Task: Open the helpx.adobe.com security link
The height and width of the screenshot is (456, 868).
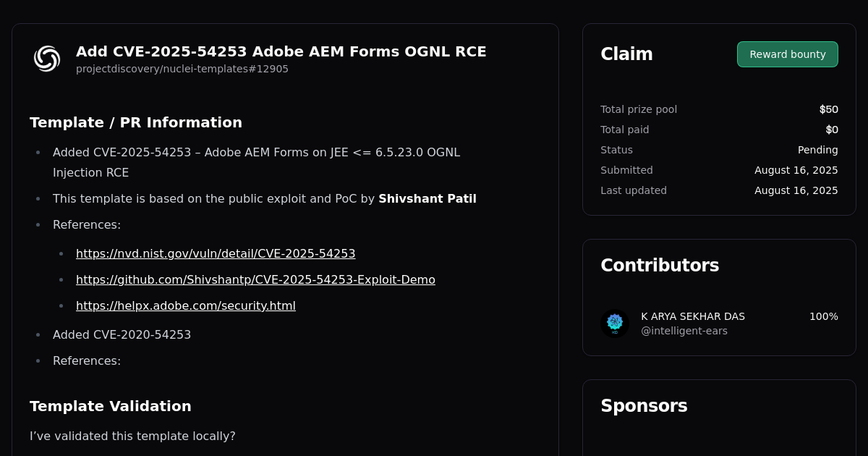Action: [185, 305]
